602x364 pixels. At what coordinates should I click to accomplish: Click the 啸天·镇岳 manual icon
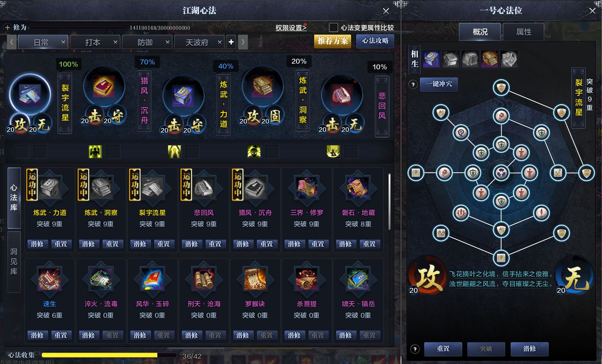(x=358, y=280)
